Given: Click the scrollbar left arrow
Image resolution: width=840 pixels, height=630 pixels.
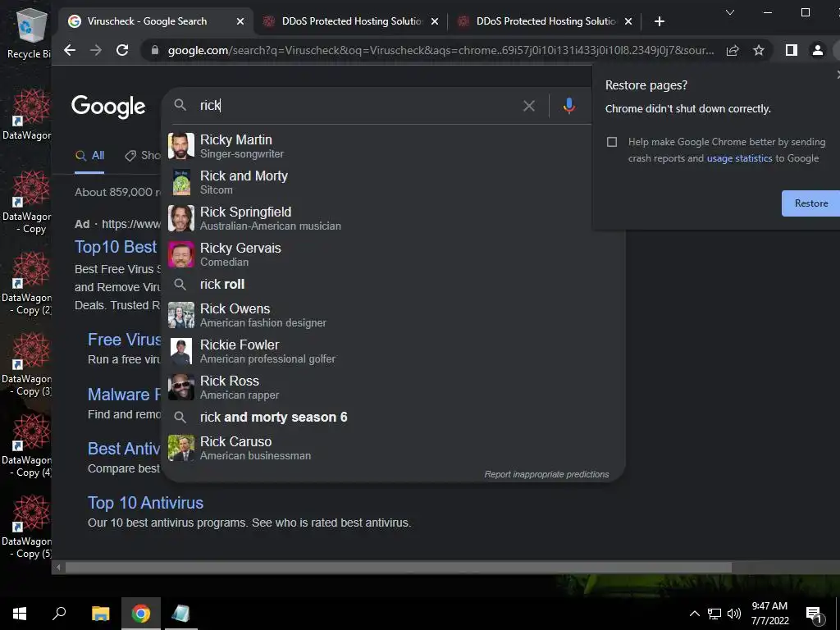Looking at the screenshot, I should pyautogui.click(x=58, y=568).
